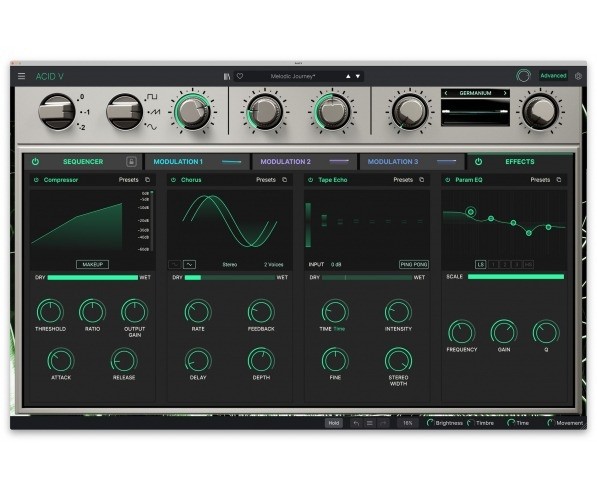
Task: Click the Compressor Dry/Wet slider
Action: (93, 278)
